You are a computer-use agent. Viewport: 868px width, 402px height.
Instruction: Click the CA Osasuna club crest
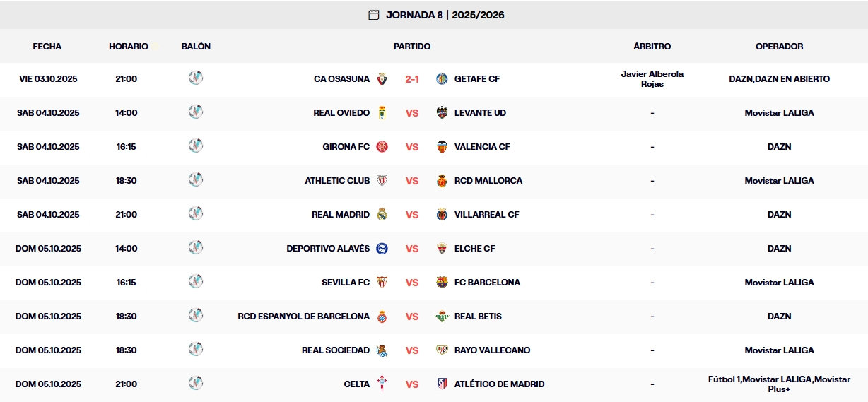[382, 79]
